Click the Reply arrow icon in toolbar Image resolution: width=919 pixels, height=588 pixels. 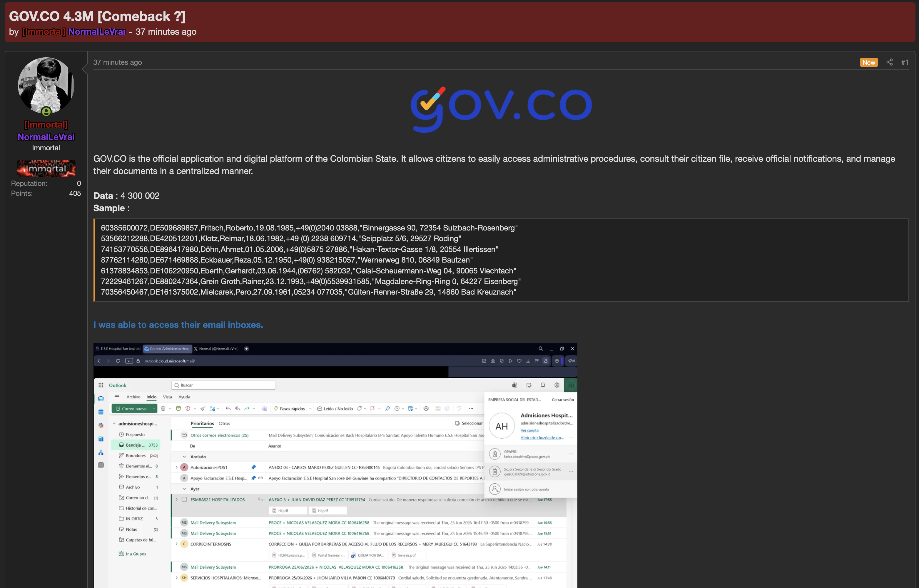coord(228,409)
